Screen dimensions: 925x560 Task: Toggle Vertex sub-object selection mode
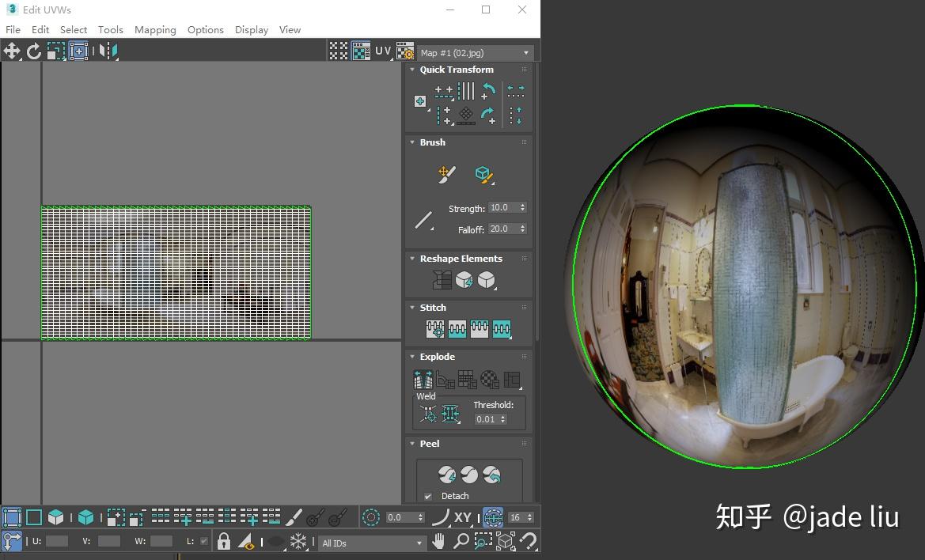pos(12,517)
